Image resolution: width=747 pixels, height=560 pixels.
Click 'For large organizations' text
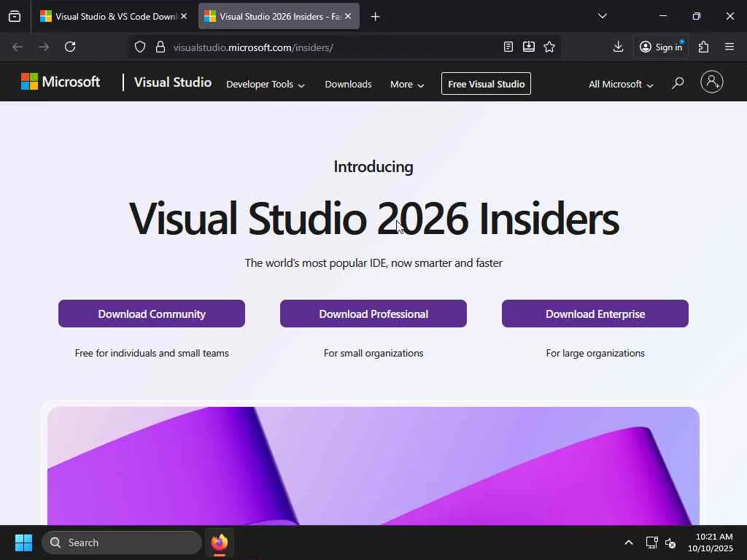tap(595, 354)
